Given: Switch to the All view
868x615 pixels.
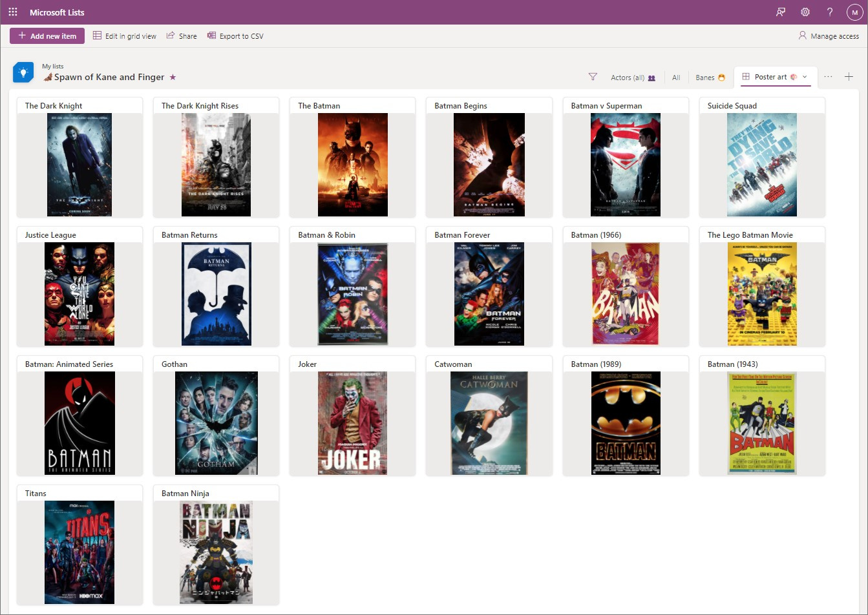Looking at the screenshot, I should [x=676, y=78].
